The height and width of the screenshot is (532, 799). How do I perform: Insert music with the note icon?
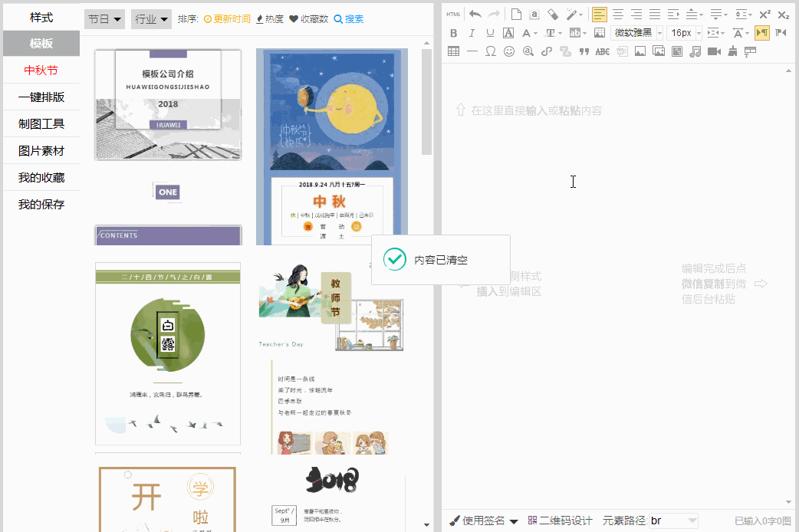tap(695, 51)
